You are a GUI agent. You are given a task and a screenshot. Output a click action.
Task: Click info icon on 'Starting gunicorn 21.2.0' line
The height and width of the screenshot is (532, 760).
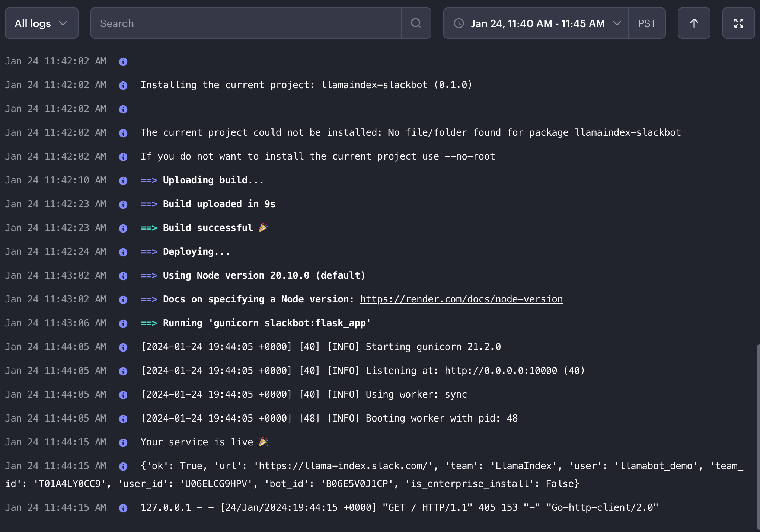(123, 347)
